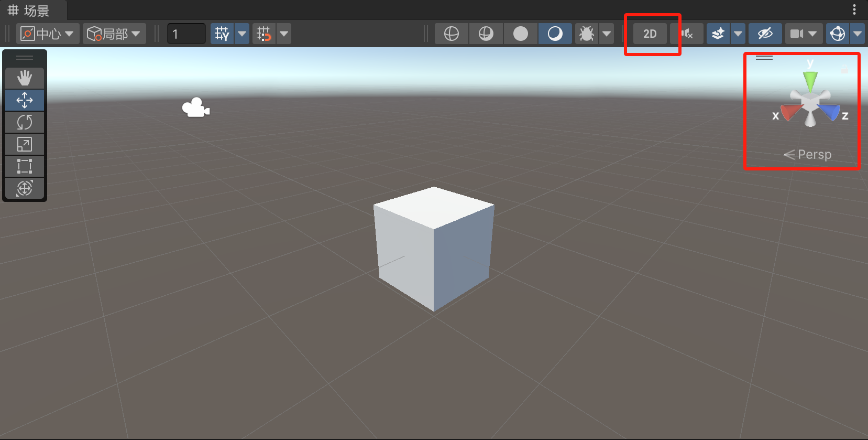Image resolution: width=868 pixels, height=440 pixels.
Task: Click the grid snap value field
Action: 186,34
